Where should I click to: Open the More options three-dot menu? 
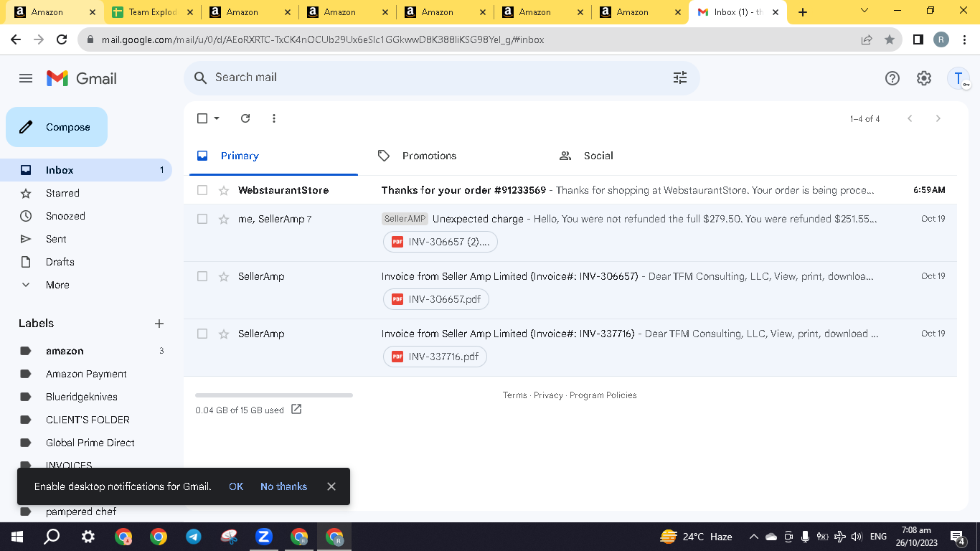pyautogui.click(x=274, y=118)
